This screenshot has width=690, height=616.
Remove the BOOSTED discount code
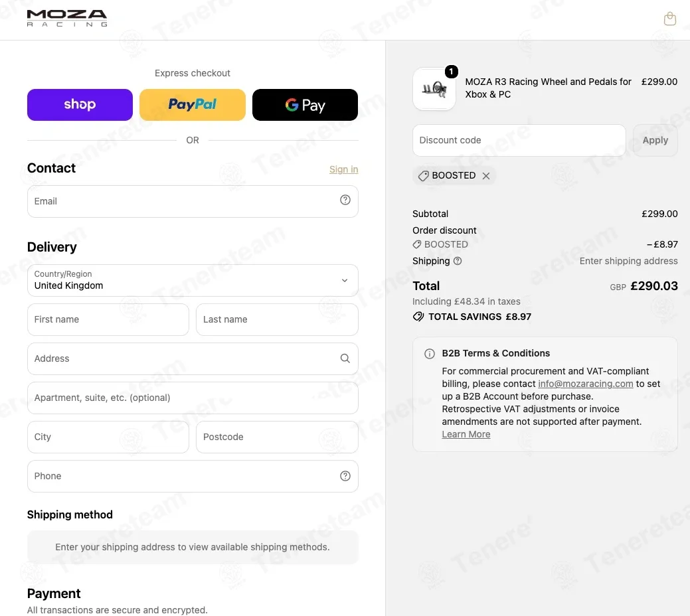click(486, 175)
